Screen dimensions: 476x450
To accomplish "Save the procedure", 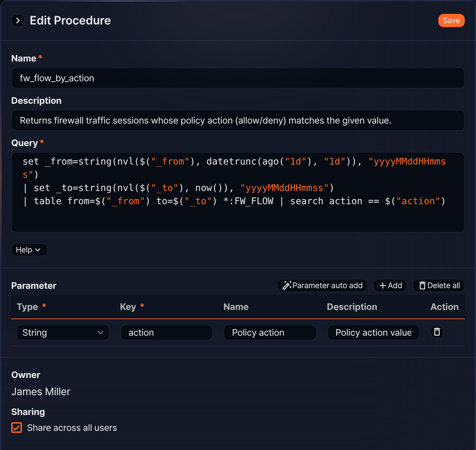I will click(x=451, y=20).
